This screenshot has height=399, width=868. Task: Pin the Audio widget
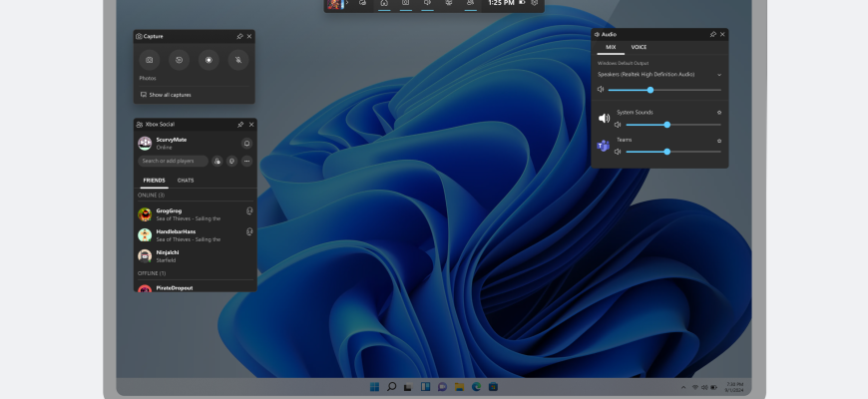pos(713,34)
